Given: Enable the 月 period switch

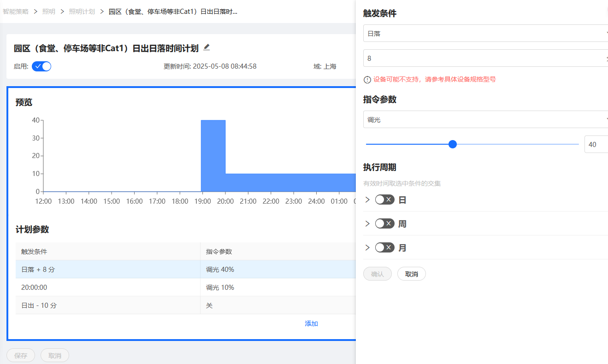Looking at the screenshot, I should click(385, 247).
